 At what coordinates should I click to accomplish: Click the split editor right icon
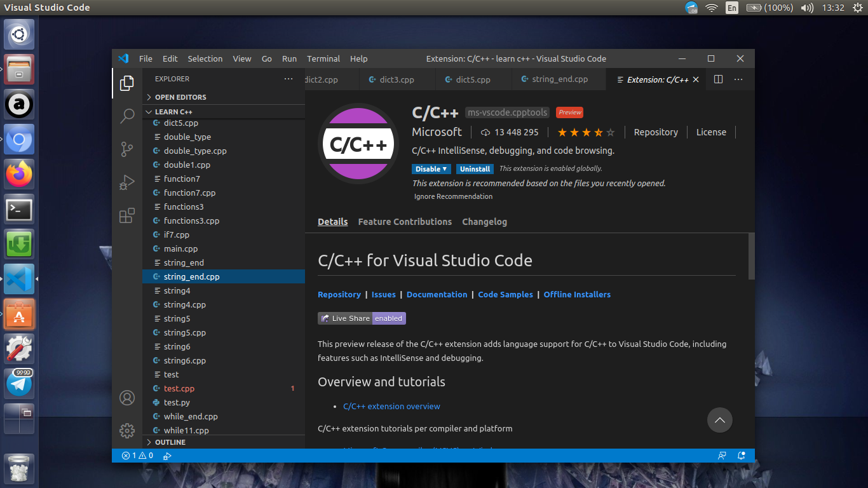(718, 79)
